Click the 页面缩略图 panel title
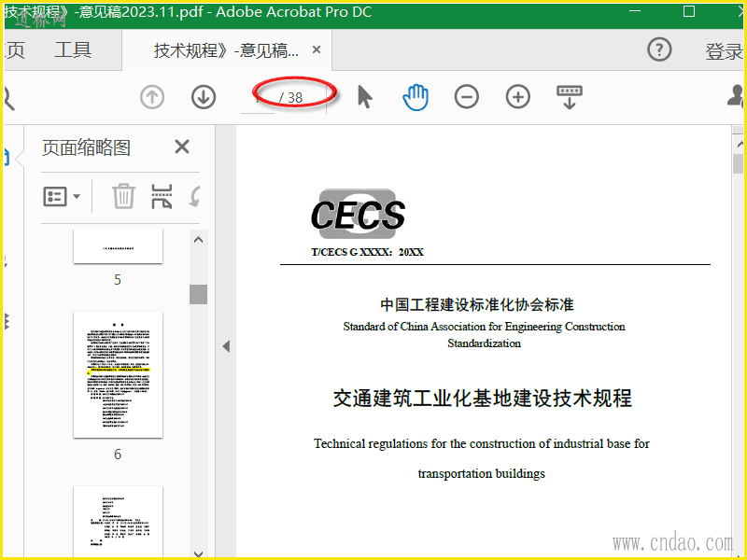This screenshot has height=560, width=747. [x=86, y=147]
